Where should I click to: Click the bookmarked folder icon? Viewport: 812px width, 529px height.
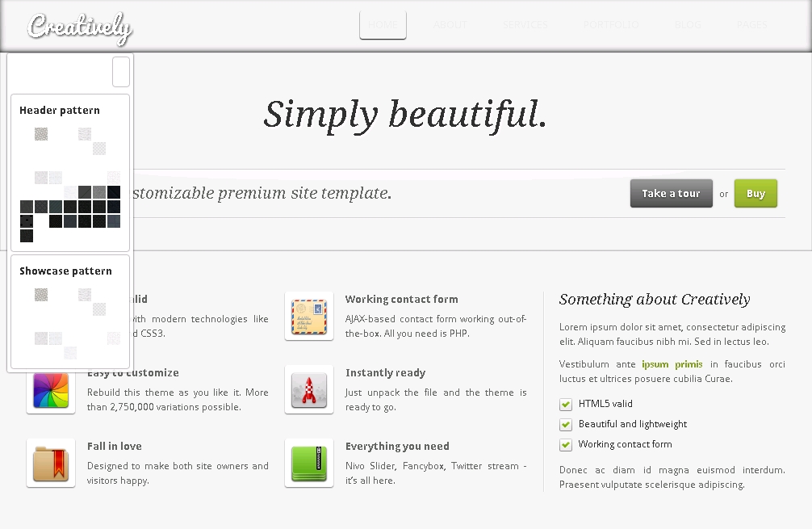[x=51, y=464]
